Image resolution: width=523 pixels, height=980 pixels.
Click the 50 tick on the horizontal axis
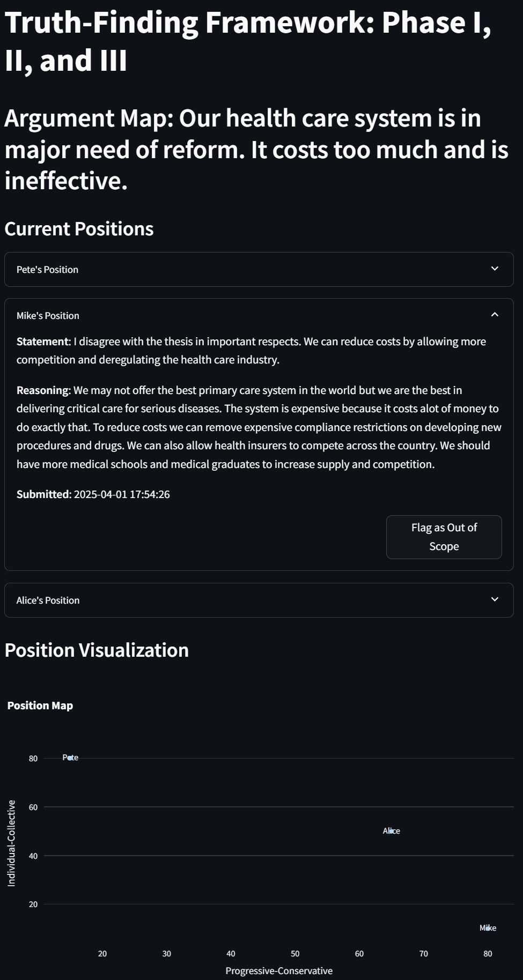point(295,954)
